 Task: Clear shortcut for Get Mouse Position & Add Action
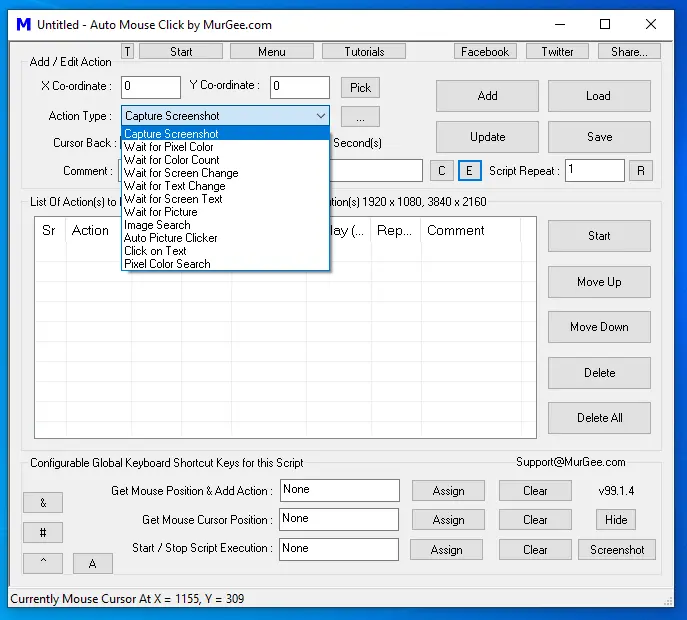coord(535,491)
